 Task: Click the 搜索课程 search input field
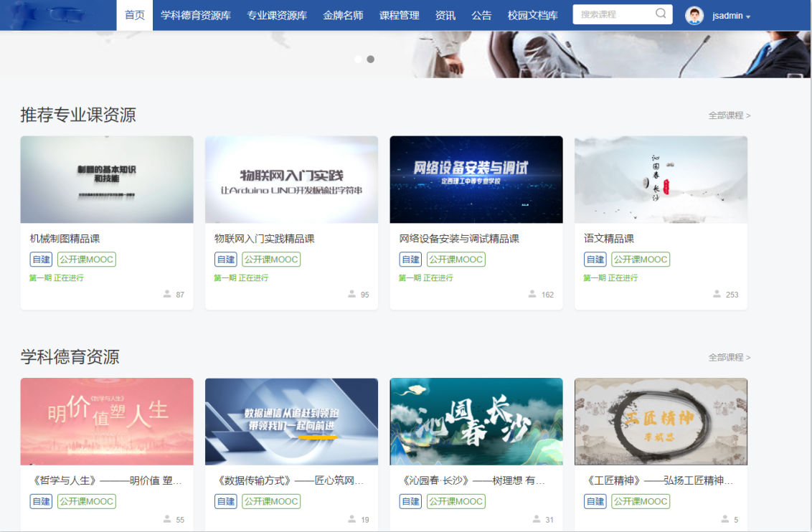[x=613, y=14]
